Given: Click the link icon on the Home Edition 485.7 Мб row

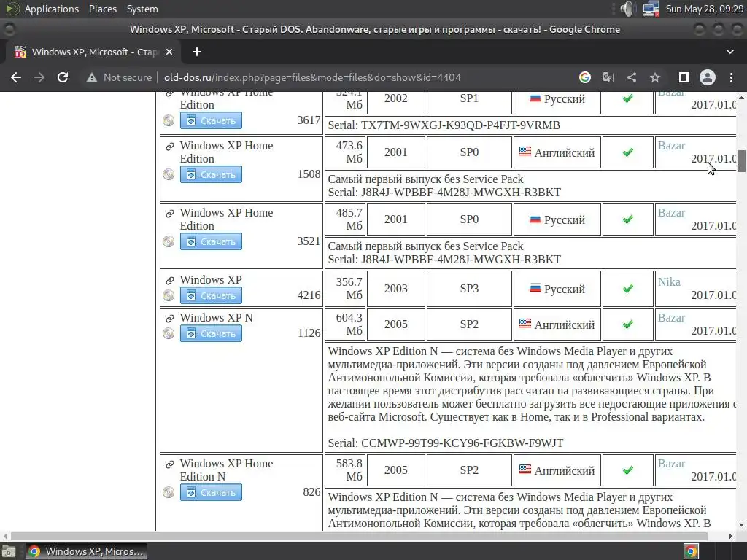Looking at the screenshot, I should point(169,214).
